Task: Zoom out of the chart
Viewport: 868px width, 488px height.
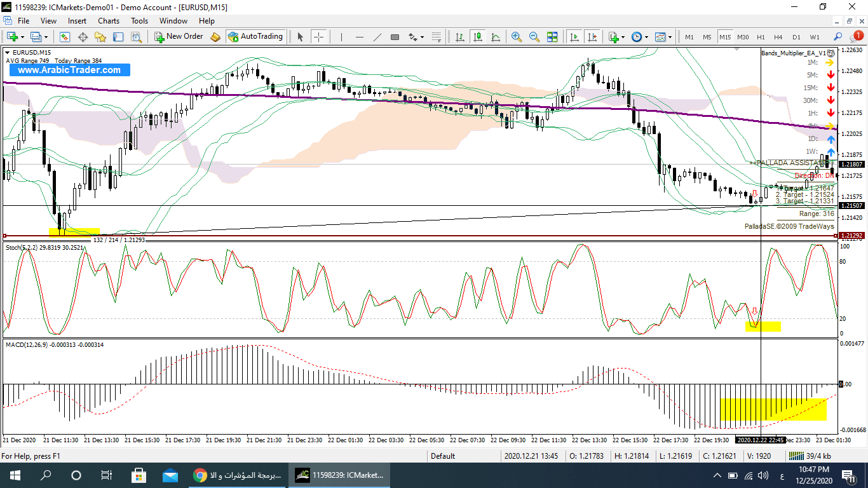Action: point(534,37)
